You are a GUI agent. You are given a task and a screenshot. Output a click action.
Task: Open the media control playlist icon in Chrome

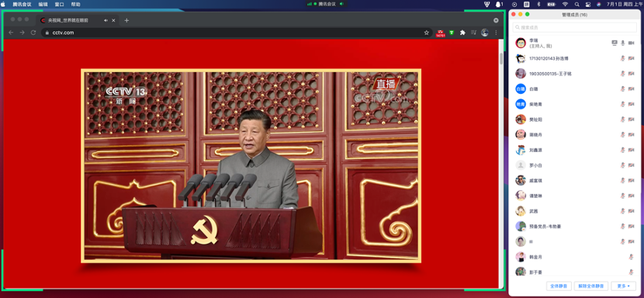[473, 33]
